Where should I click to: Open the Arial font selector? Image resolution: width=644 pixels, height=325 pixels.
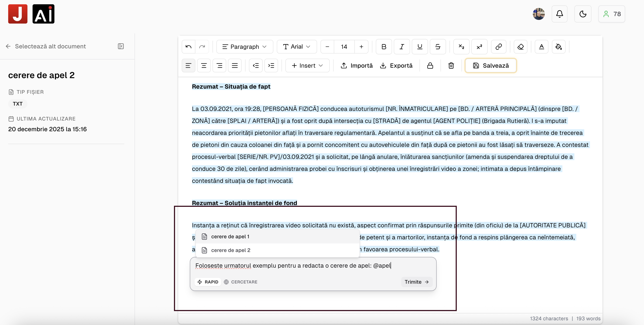[297, 46]
